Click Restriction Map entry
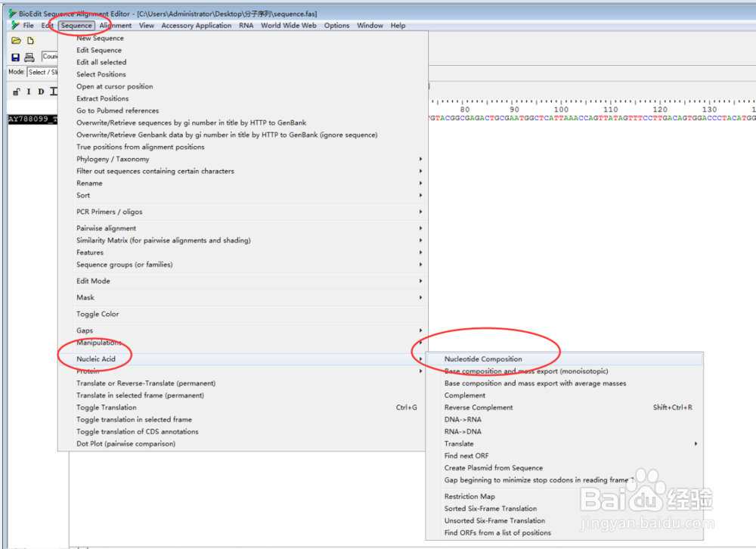The height and width of the screenshot is (549, 756). coord(565,496)
